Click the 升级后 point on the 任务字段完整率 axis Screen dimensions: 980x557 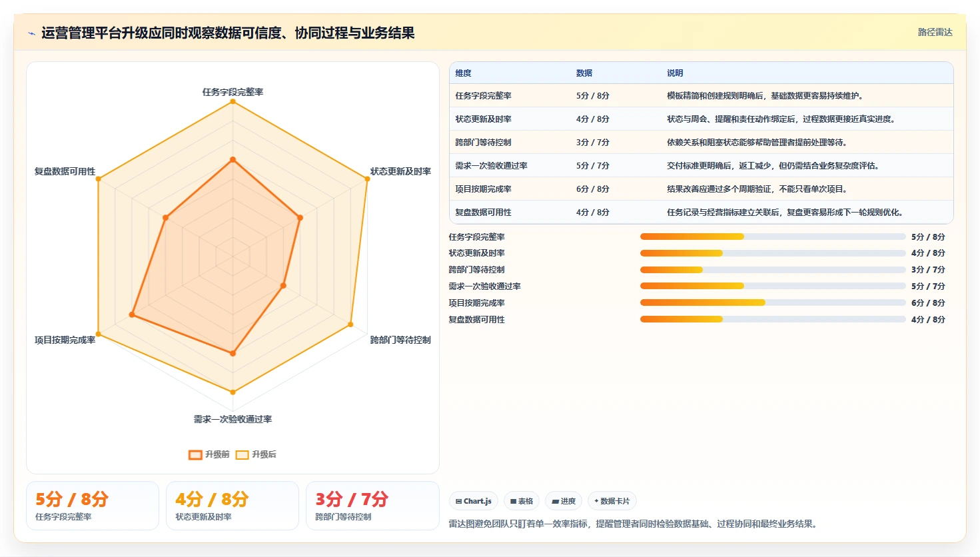pyautogui.click(x=233, y=101)
